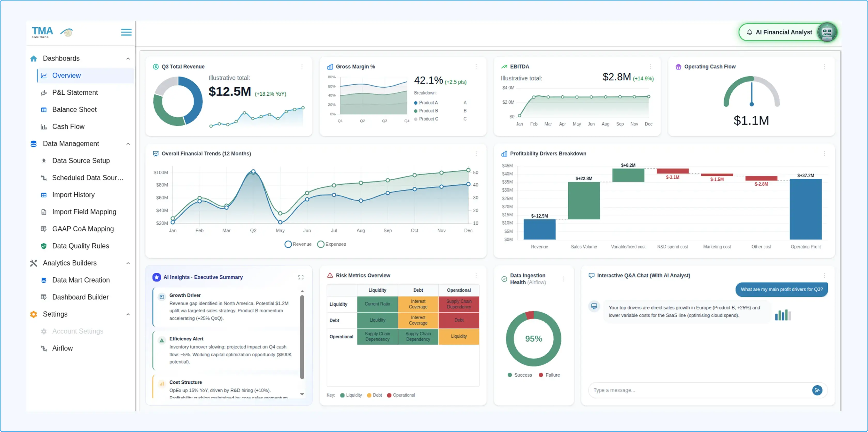Click the red Debt cell in risk matrix
Screen dimensions: 868x432
click(459, 320)
